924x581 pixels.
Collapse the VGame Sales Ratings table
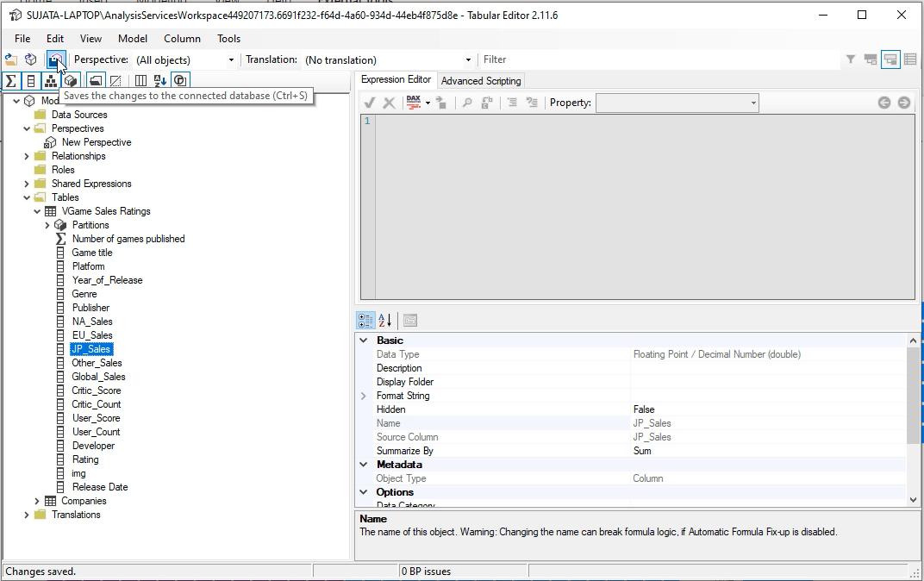[37, 211]
